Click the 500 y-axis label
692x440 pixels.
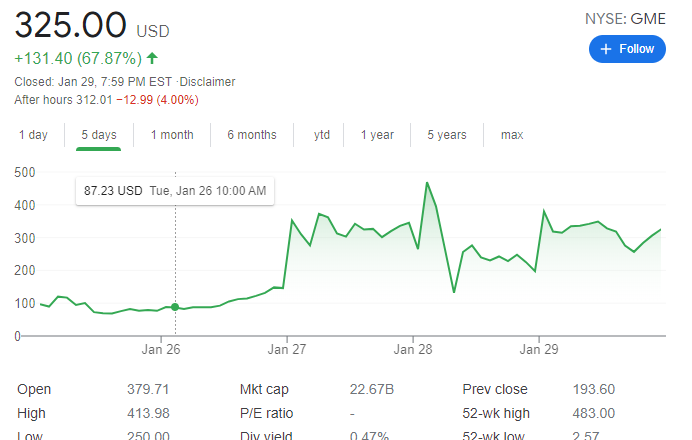(25, 172)
